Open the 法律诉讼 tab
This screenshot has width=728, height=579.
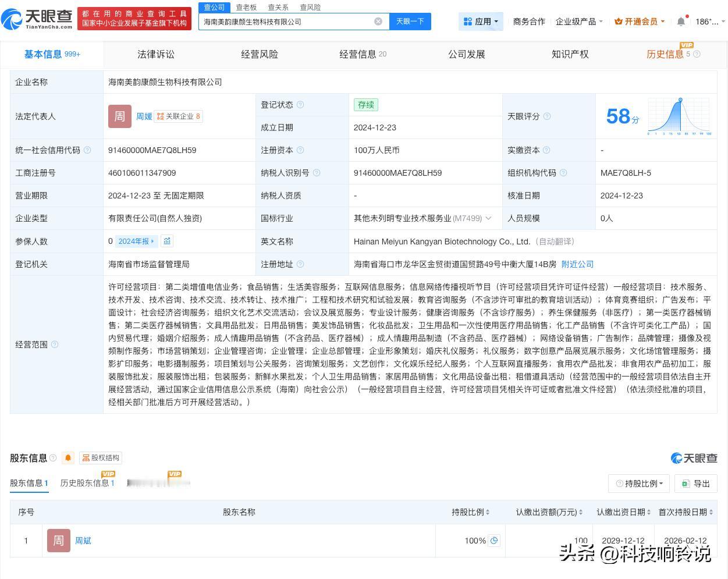point(155,54)
